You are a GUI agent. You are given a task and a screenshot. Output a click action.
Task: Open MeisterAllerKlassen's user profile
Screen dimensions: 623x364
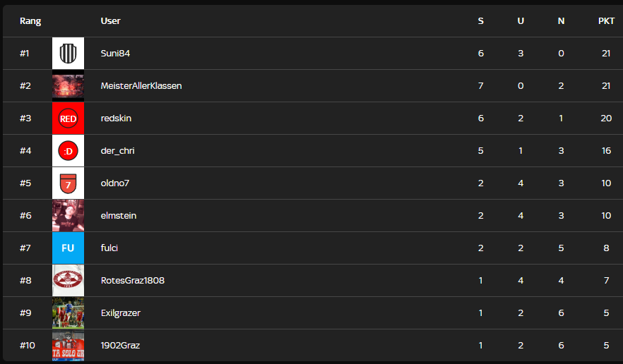[x=141, y=86]
